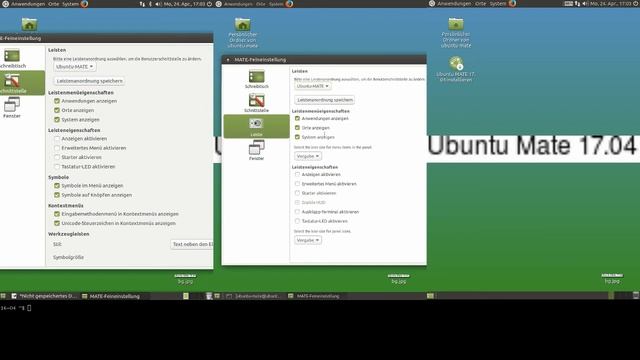Enable Anzeigen aktivieren in left Feineinstellung window
This screenshot has width=640, height=360.
click(x=57, y=138)
